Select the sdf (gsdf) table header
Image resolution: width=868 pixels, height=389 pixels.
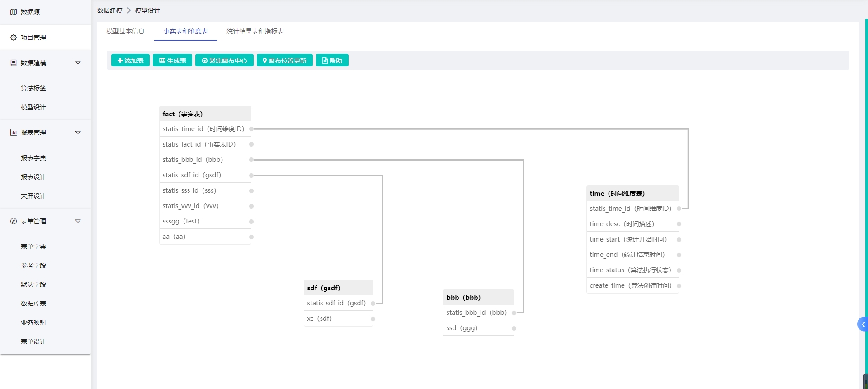pyautogui.click(x=338, y=288)
